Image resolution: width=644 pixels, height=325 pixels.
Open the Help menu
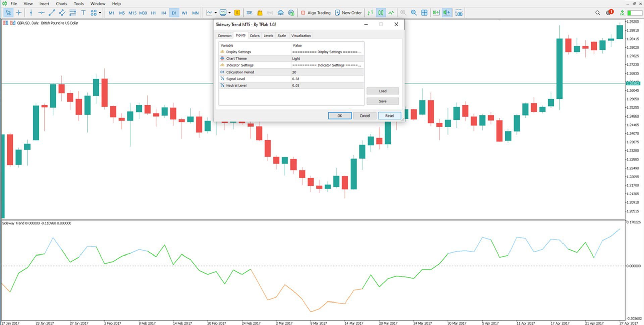tap(116, 4)
